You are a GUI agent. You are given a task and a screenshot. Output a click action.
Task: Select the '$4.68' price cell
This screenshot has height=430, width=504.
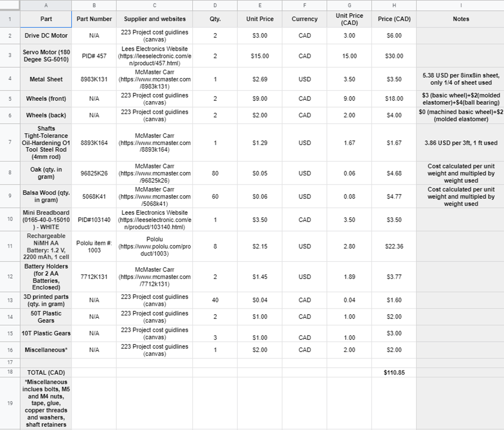[x=394, y=173]
